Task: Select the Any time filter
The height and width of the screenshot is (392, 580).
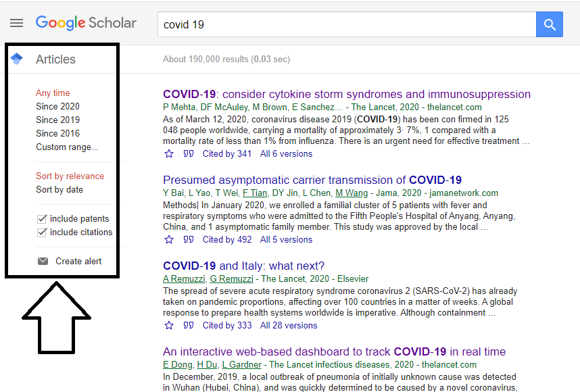Action: [x=53, y=93]
